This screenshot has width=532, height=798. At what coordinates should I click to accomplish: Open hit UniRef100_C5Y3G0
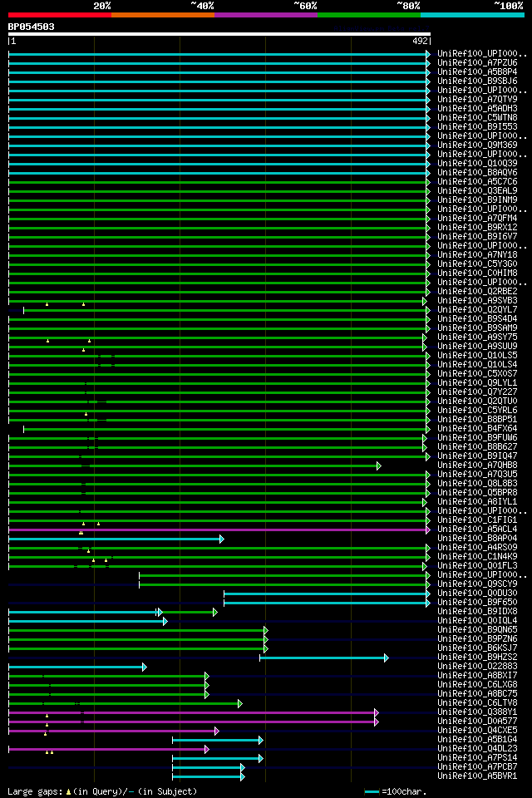(477, 264)
